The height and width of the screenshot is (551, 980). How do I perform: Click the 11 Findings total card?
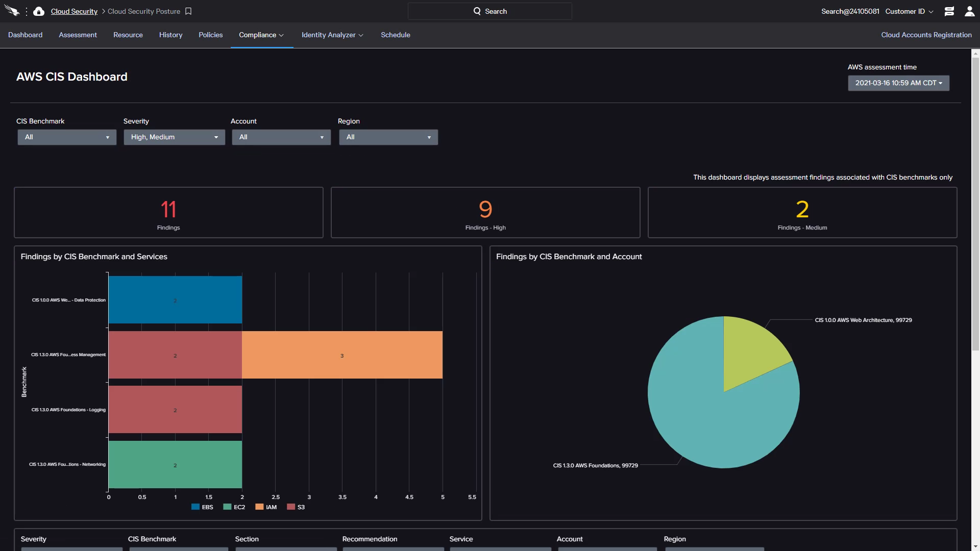[168, 212]
